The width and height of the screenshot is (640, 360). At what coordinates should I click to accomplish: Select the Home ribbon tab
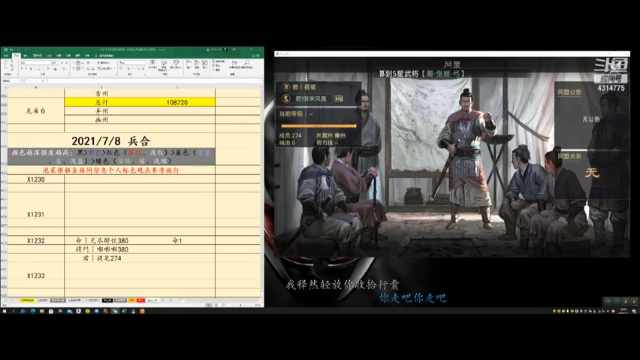pos(16,56)
